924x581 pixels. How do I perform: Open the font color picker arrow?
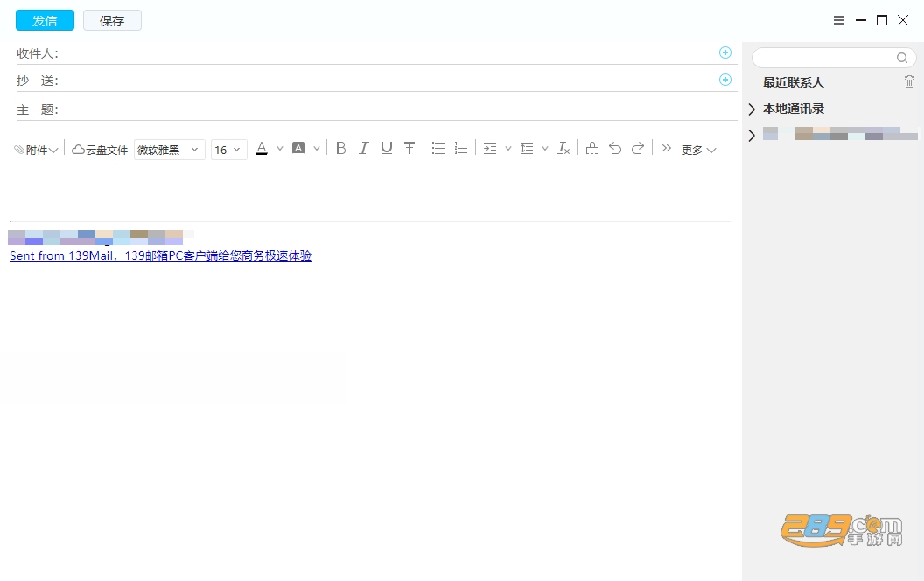[x=280, y=149]
